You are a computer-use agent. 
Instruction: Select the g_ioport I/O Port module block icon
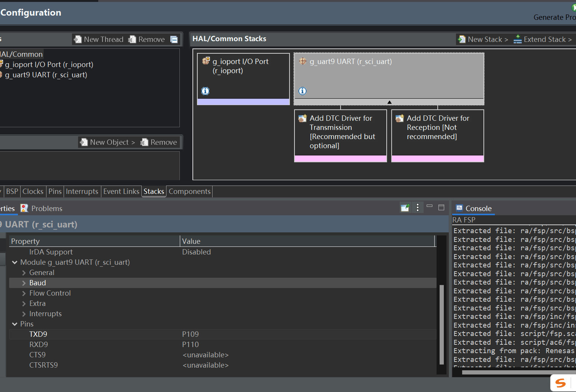click(x=206, y=61)
